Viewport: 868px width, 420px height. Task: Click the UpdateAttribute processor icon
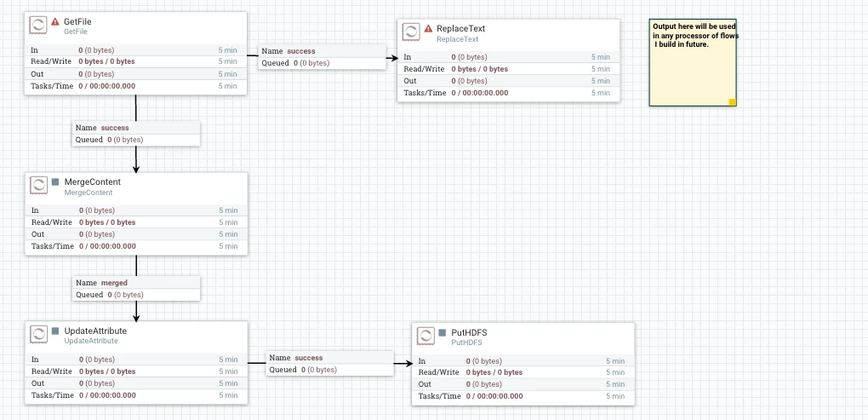pos(38,335)
